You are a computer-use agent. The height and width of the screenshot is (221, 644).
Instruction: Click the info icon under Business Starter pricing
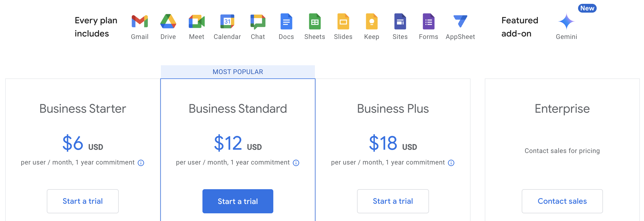coord(141,163)
